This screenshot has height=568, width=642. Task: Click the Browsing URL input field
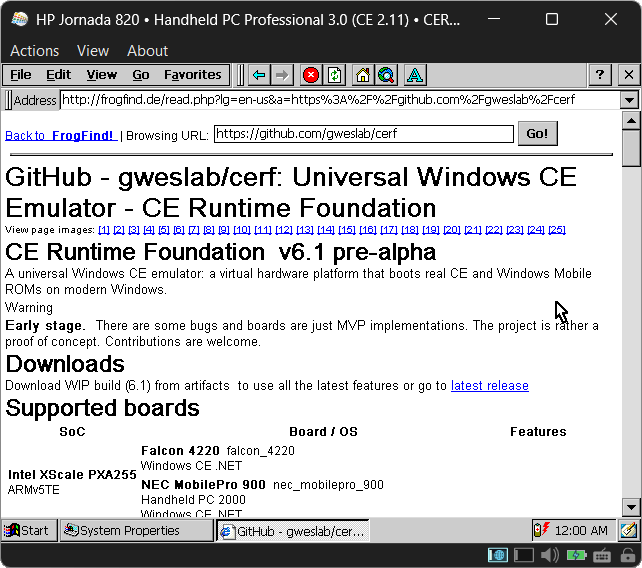[364, 134]
